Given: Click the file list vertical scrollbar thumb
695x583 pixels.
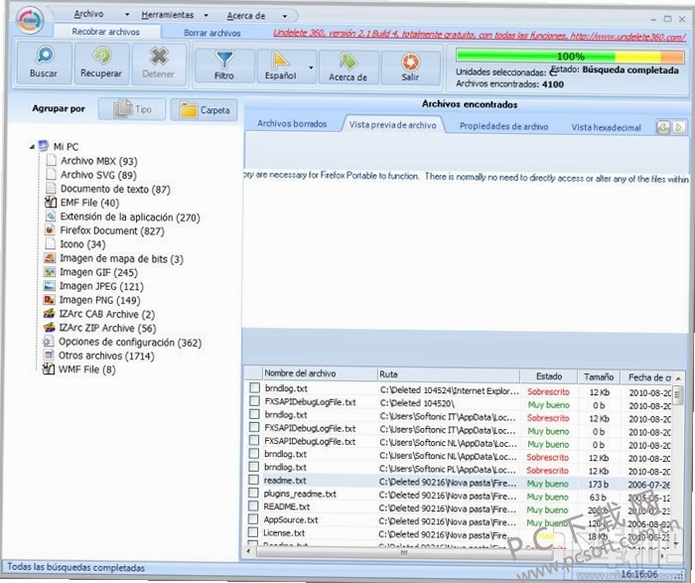Looking at the screenshot, I should [677, 395].
